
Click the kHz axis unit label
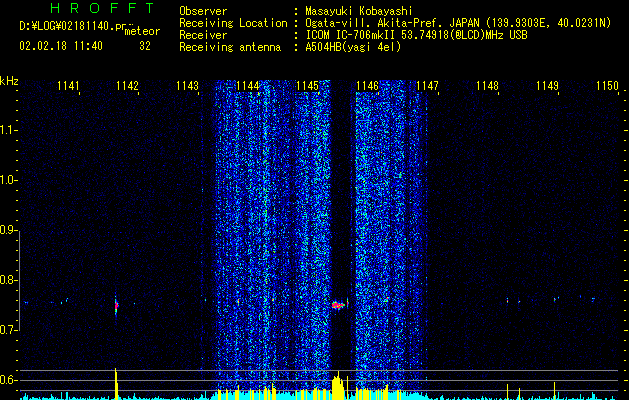pyautogui.click(x=9, y=81)
